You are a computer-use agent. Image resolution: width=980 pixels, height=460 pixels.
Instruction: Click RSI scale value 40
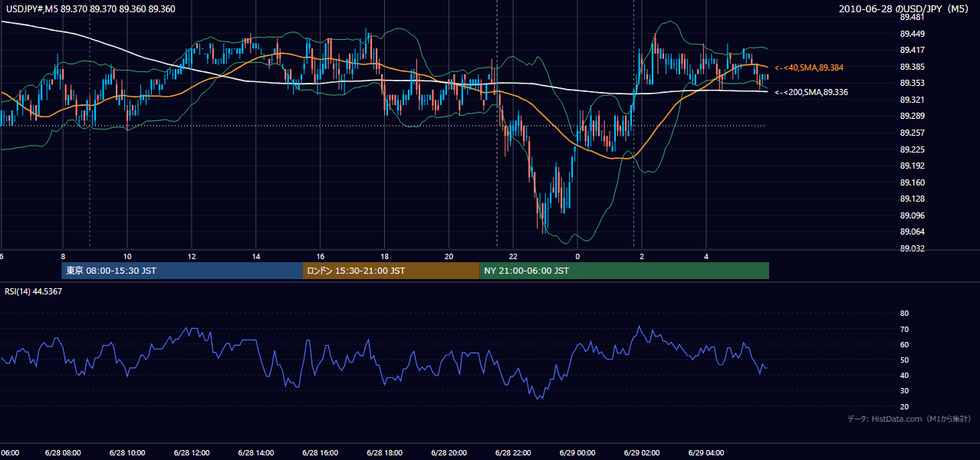tap(904, 375)
